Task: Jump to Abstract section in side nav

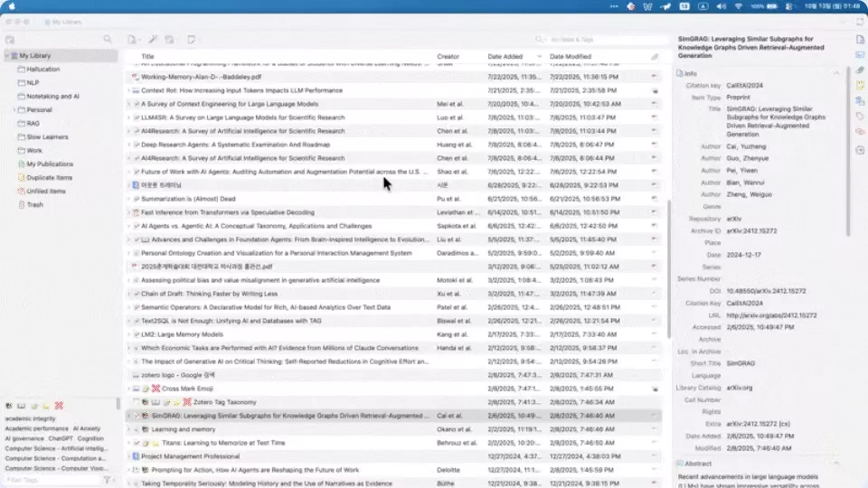Action: [860, 55]
